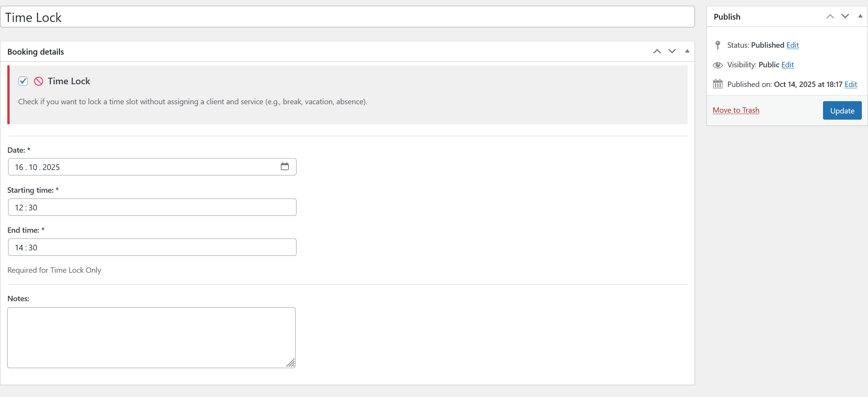Viewport: 868px width, 397px height.
Task: Move Booking details panel up
Action: 657,52
